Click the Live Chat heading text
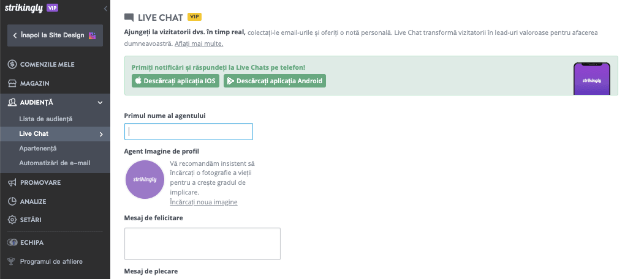The image size is (644, 279). pos(161,18)
